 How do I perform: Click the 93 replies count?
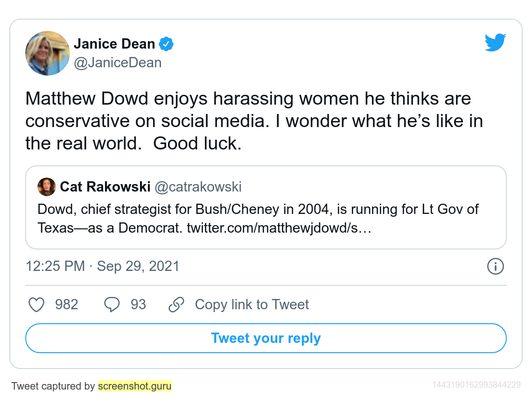tap(139, 305)
